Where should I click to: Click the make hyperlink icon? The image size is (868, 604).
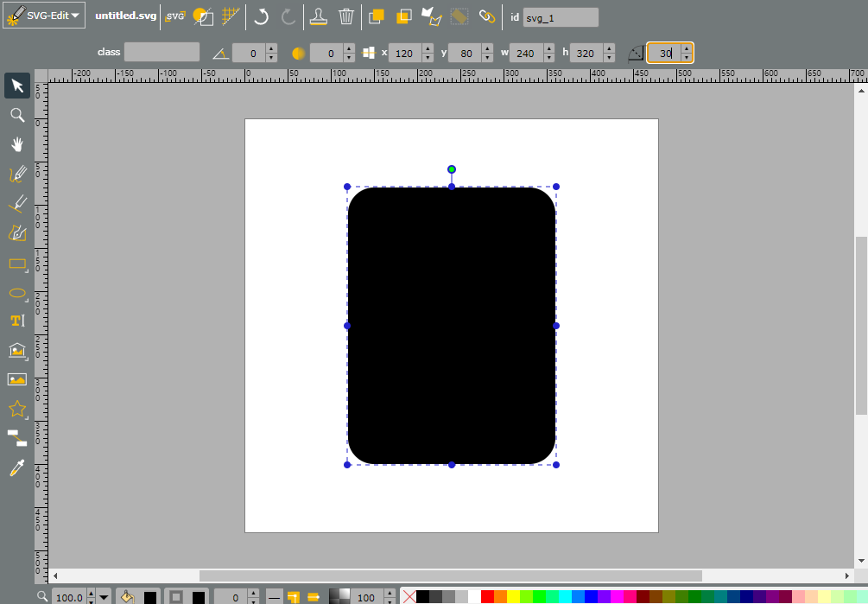pos(486,16)
